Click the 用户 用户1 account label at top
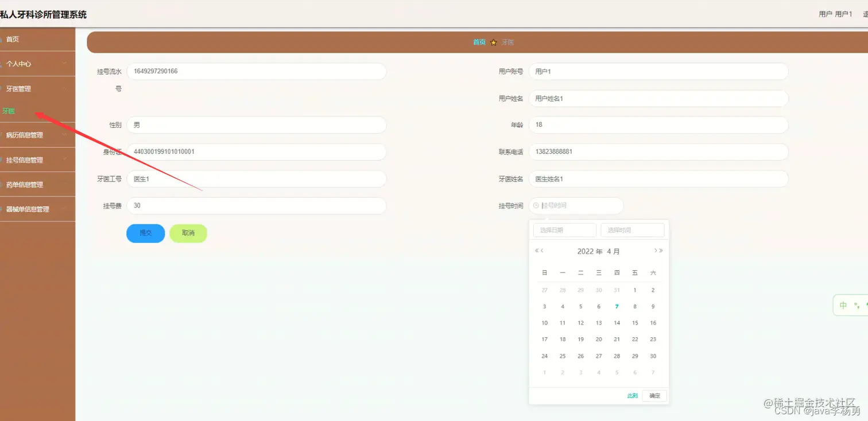 835,14
